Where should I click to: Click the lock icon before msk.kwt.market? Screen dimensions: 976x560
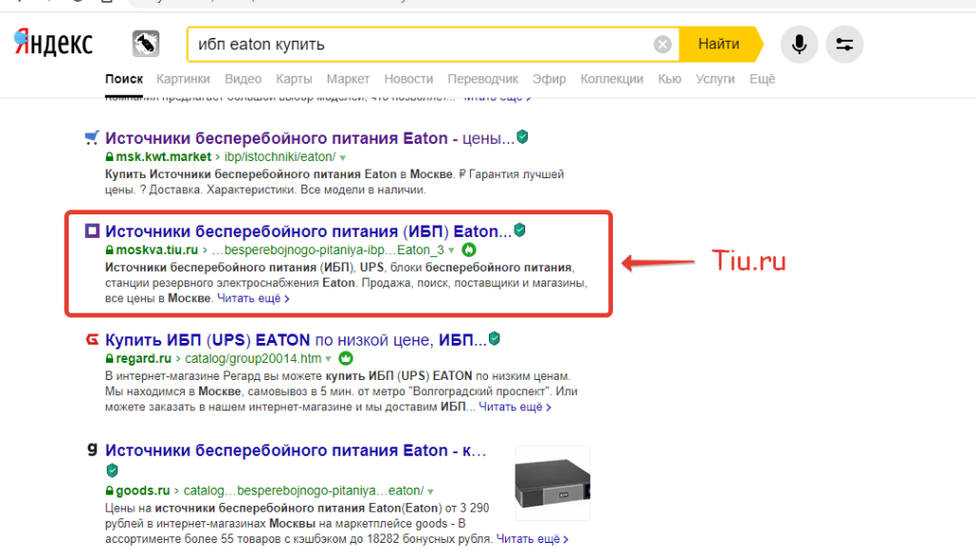click(110, 157)
